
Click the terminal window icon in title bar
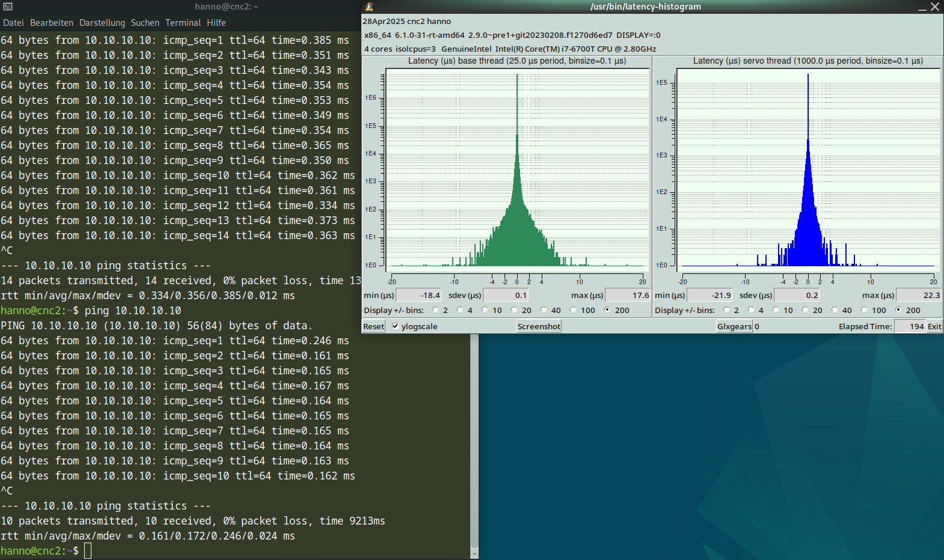pyautogui.click(x=8, y=7)
